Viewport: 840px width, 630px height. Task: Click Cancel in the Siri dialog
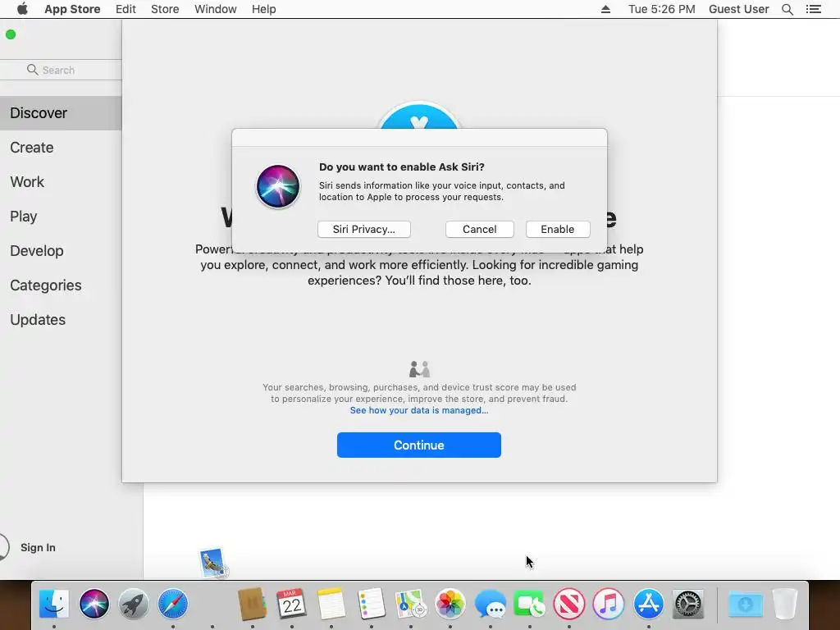click(x=479, y=230)
